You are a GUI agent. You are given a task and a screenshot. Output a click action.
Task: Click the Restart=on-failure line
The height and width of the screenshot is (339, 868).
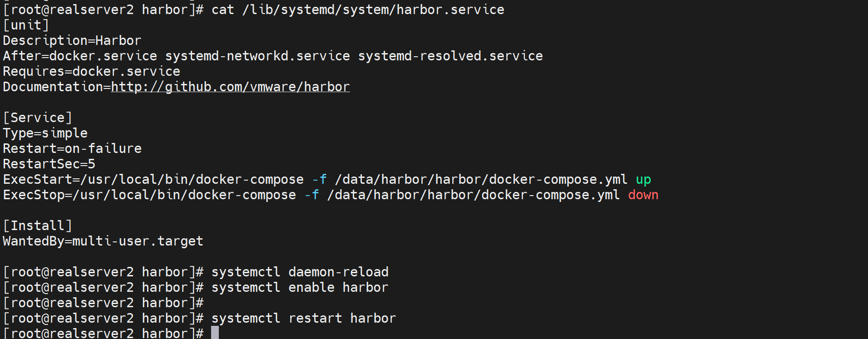72,148
